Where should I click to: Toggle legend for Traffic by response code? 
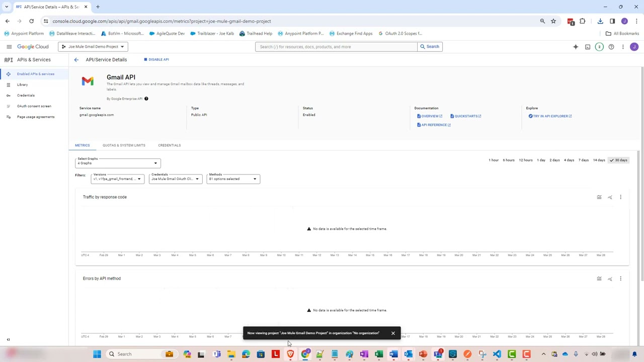pyautogui.click(x=599, y=197)
